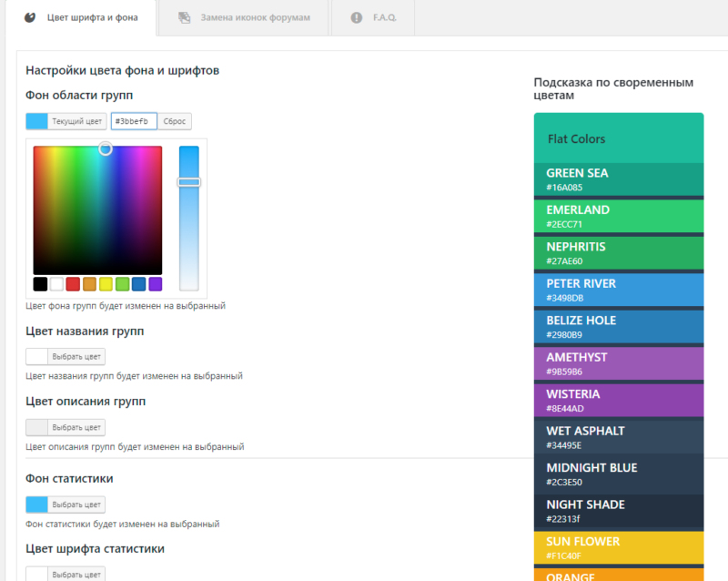Click the exclamation icon on F.A.Q. tab
Screen dimensions: 728x581
point(356,17)
